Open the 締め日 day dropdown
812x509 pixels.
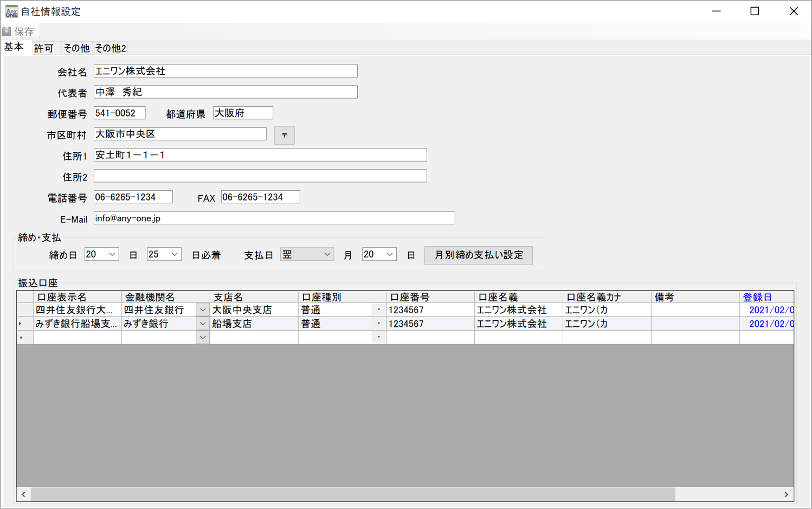(x=112, y=254)
